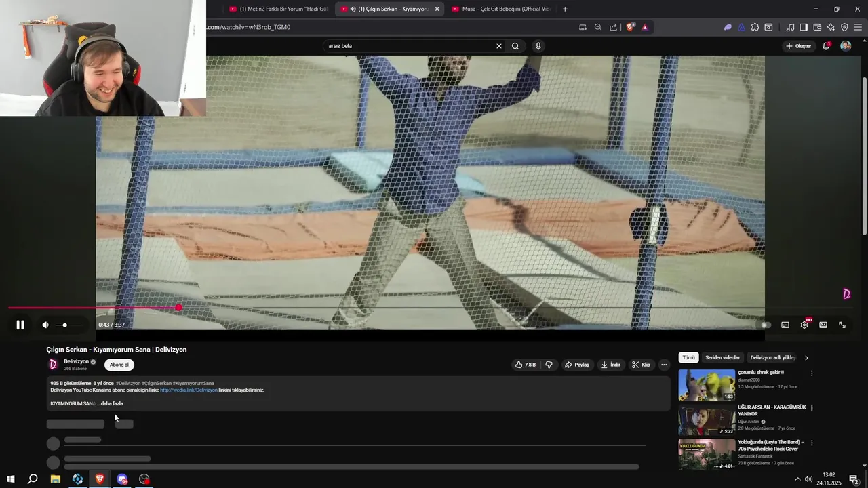Open options menu for Yokluğunda video

click(x=812, y=443)
